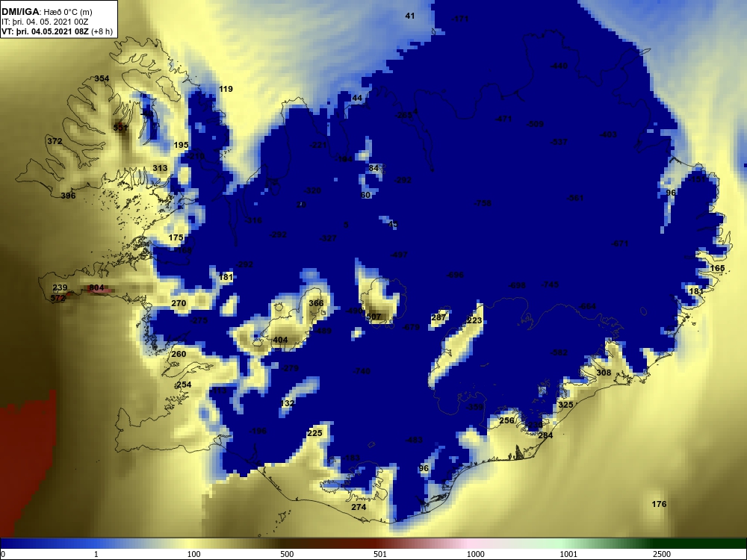This screenshot has width=747, height=560.
Task: Click the 239 value on Snæfellsnes
Action: click(x=60, y=287)
